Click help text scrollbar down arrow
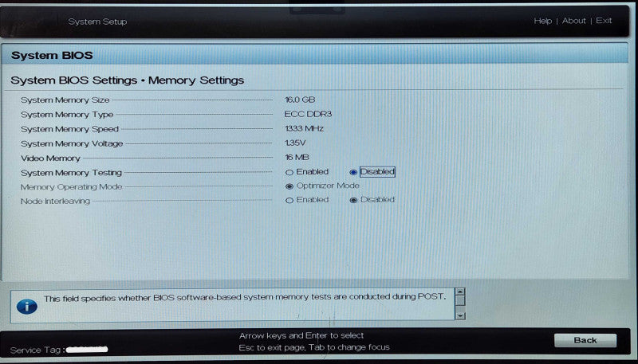 coord(460,315)
